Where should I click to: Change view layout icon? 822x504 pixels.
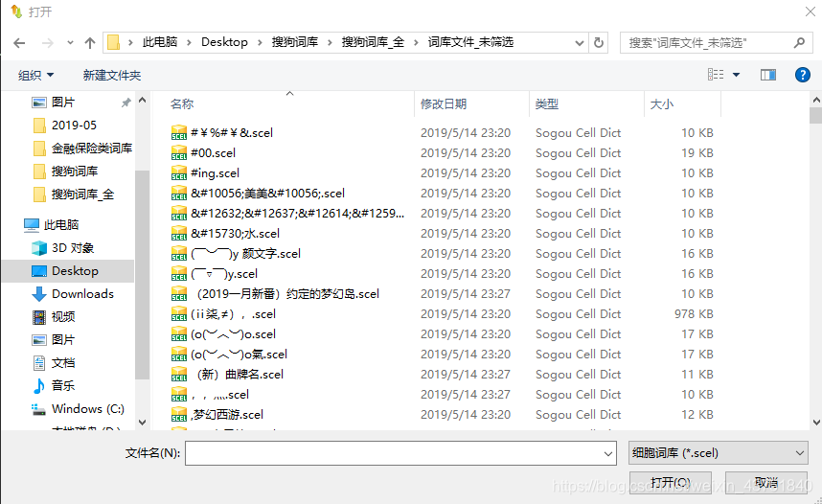pyautogui.click(x=716, y=75)
